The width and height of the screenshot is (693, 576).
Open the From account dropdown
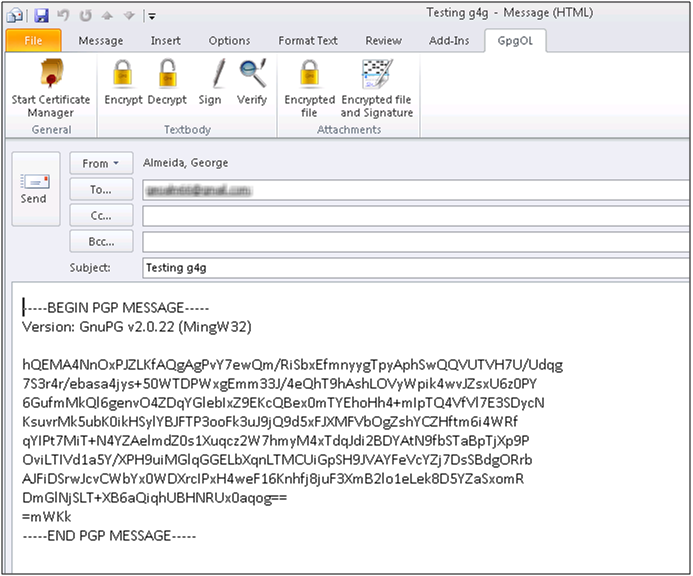coord(101,163)
